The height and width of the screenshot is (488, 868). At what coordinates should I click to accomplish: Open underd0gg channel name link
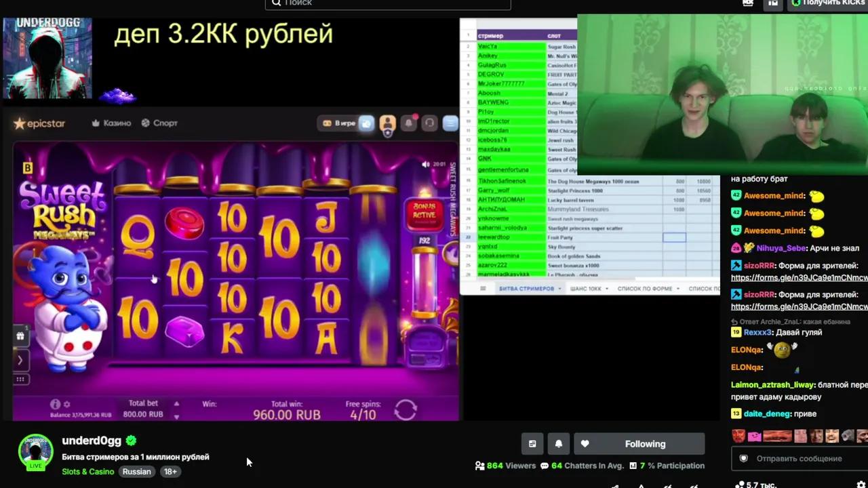[x=92, y=441]
